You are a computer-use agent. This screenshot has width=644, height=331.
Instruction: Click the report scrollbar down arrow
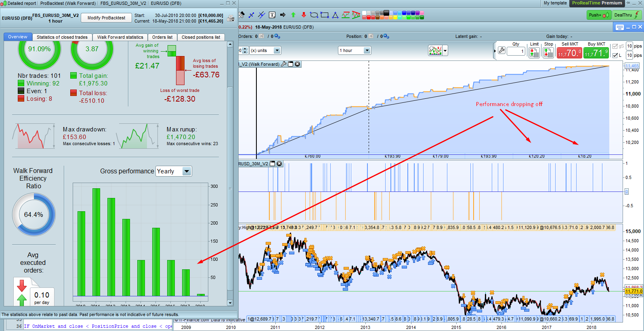tap(230, 303)
